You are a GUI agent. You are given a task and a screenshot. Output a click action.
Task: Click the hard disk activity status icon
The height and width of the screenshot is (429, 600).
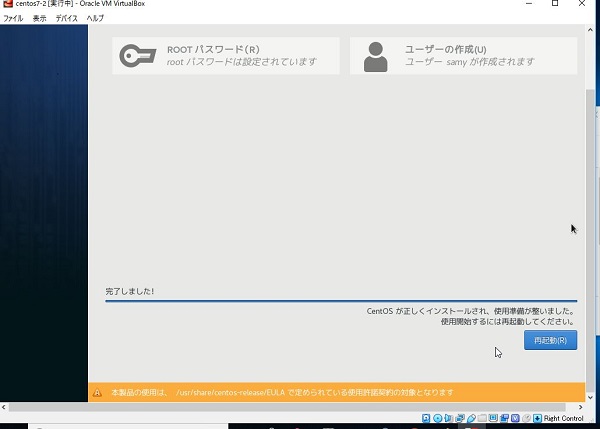coord(426,418)
